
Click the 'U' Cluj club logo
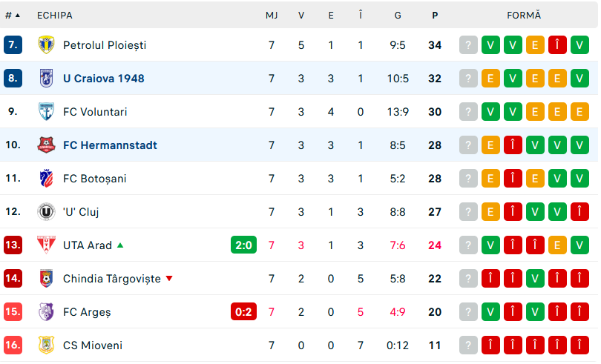tap(46, 212)
